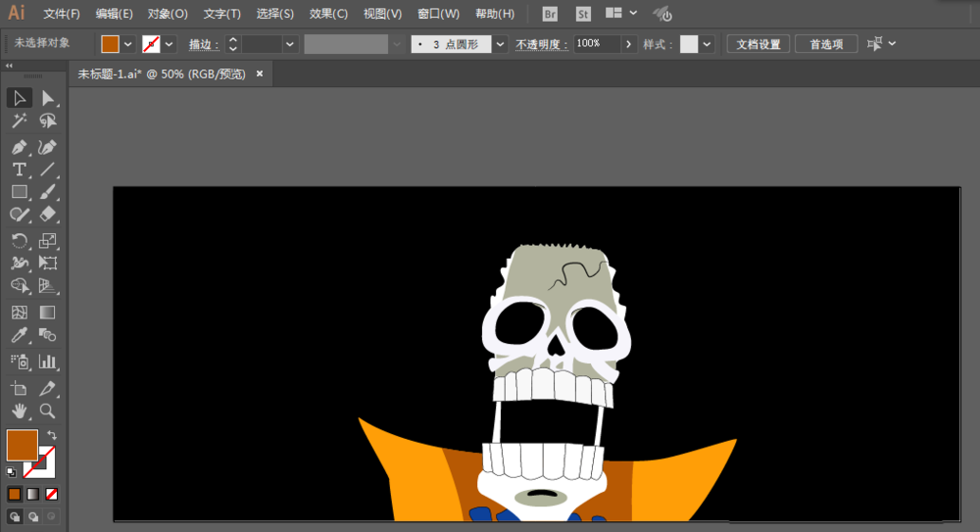Click the 首选项 button

coord(826,44)
